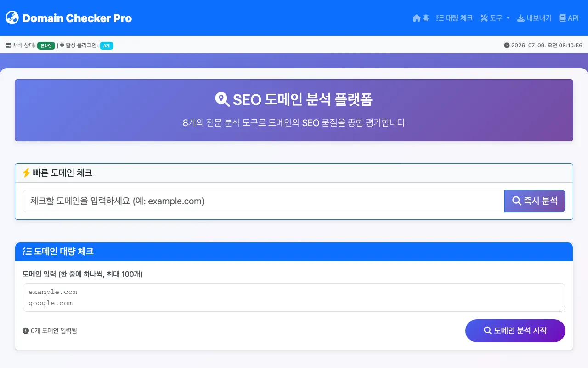This screenshot has width=588, height=368.
Task: Click the 빠른 도메인 체크 card title
Action: tap(62, 173)
